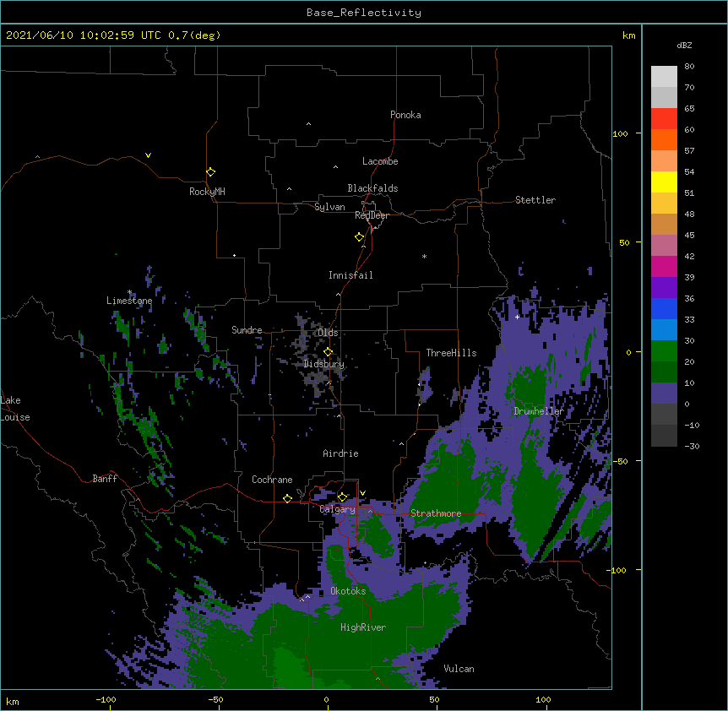Pick the blue 33-36 dBZ legend swatch
This screenshot has width=728, height=711.
pos(664,308)
